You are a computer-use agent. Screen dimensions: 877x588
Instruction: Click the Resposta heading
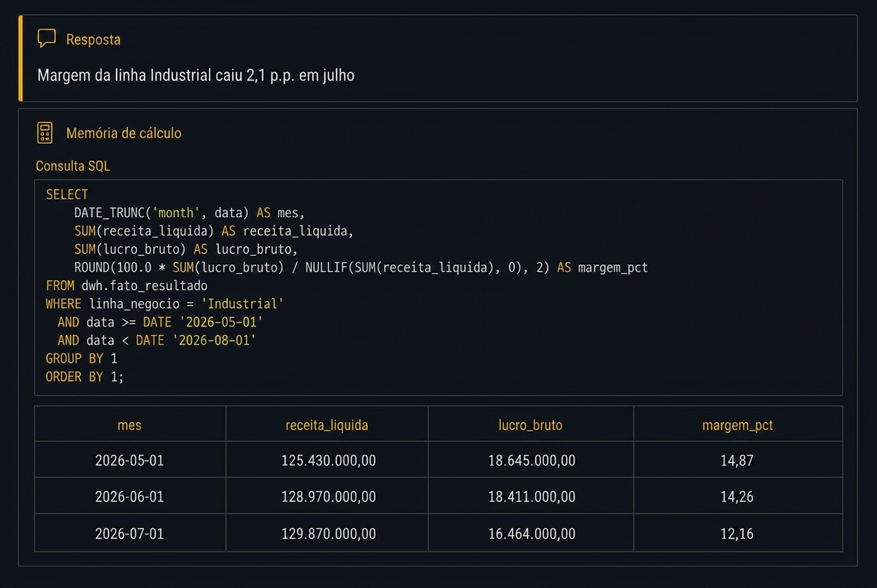click(93, 40)
